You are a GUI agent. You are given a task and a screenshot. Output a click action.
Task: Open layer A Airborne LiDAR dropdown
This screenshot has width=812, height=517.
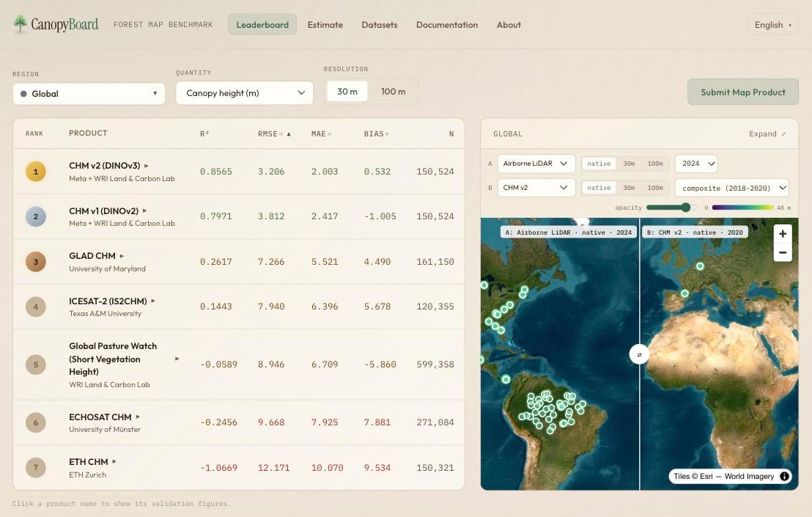tap(536, 164)
